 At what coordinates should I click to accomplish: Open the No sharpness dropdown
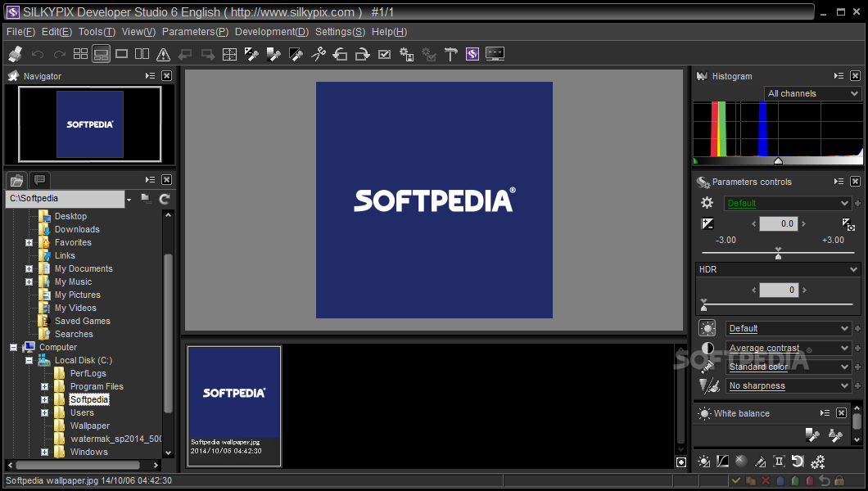[x=788, y=385]
